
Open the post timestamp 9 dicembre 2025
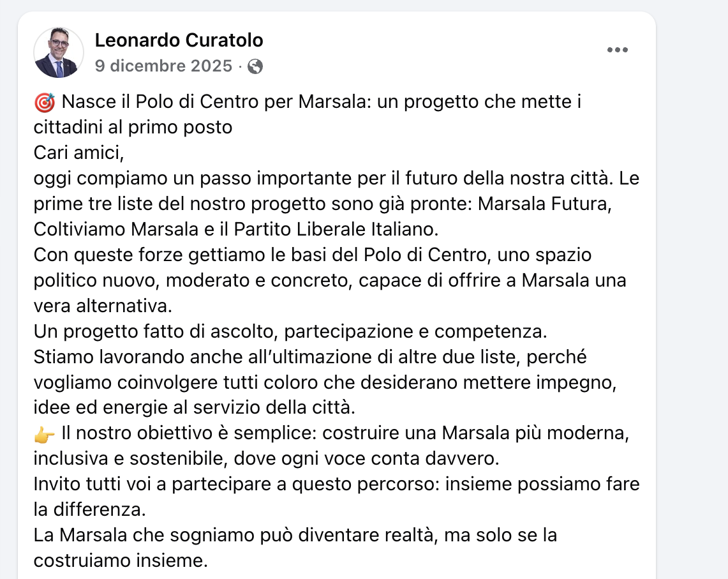click(x=163, y=66)
